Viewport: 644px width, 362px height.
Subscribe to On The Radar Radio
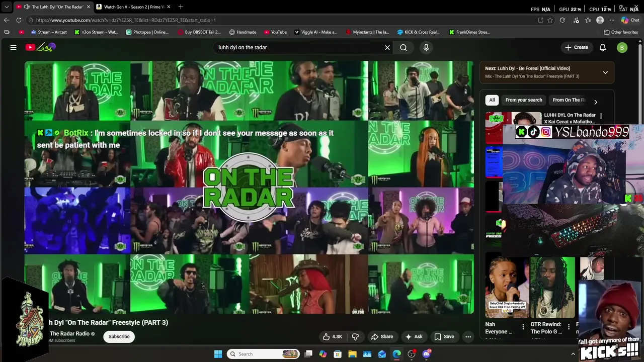[x=119, y=336]
